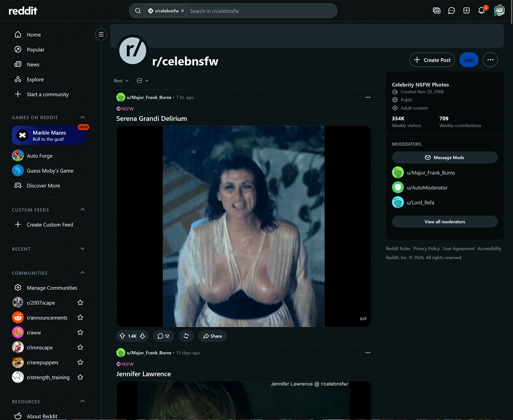Favorite r/2007scape with the star
Screen dimensions: 513x420
coord(80,302)
